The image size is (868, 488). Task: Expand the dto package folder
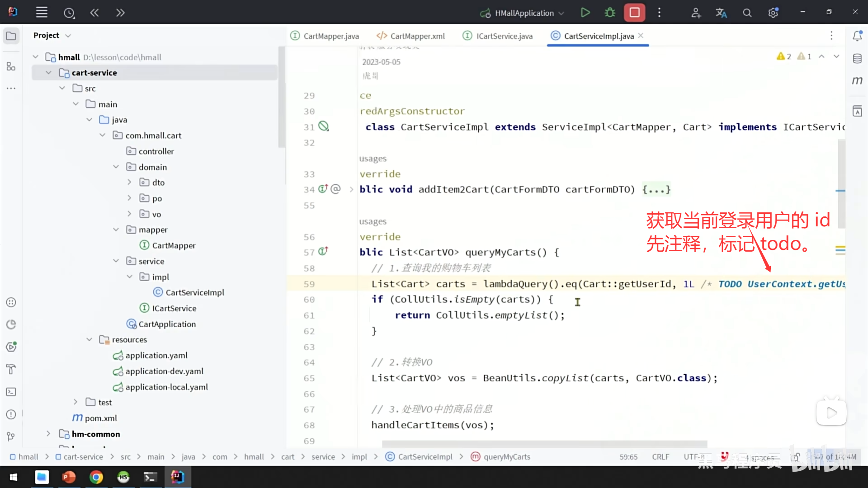click(x=129, y=183)
